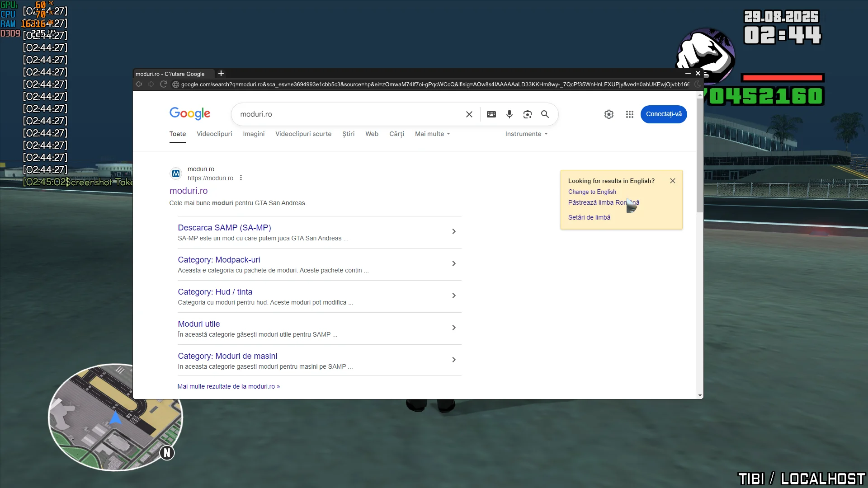868x488 pixels.
Task: Click the page vertical scrollbar thumb
Action: [x=700, y=155]
